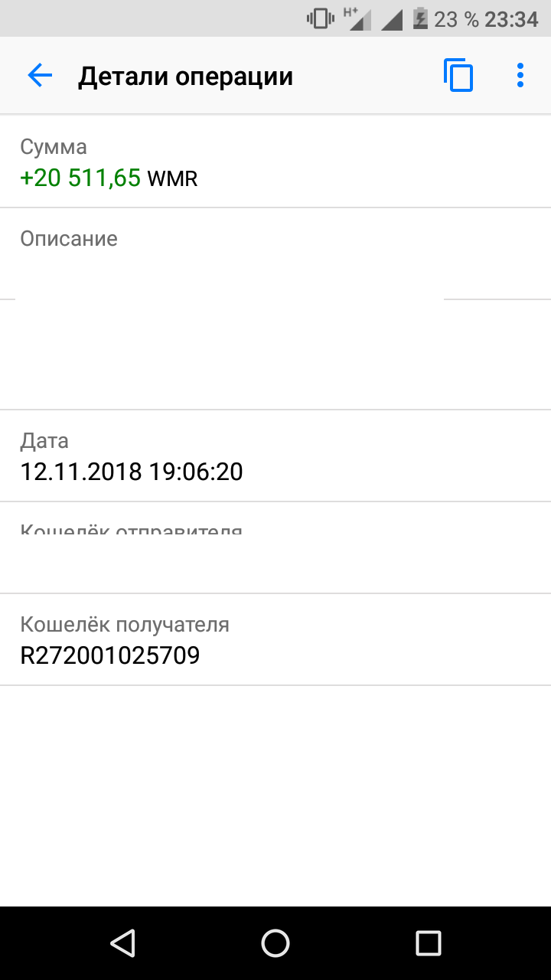Tap the Сумма label row
The height and width of the screenshot is (980, 551).
point(275,162)
